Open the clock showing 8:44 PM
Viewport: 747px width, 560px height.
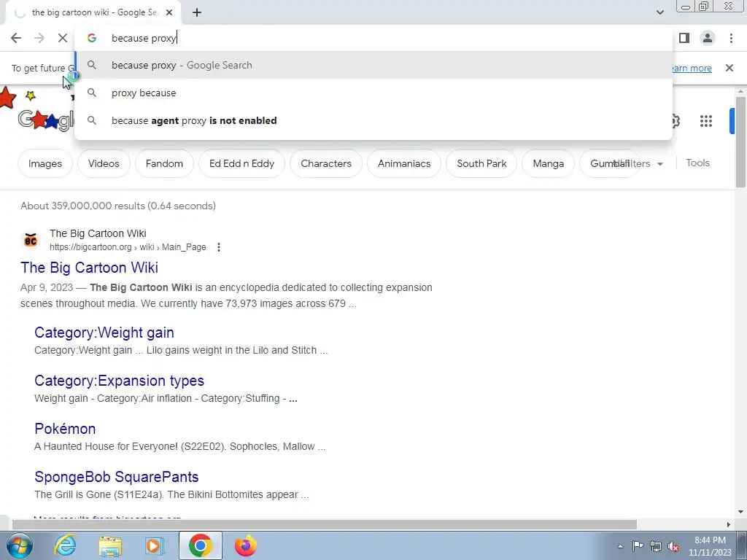pyautogui.click(x=710, y=546)
